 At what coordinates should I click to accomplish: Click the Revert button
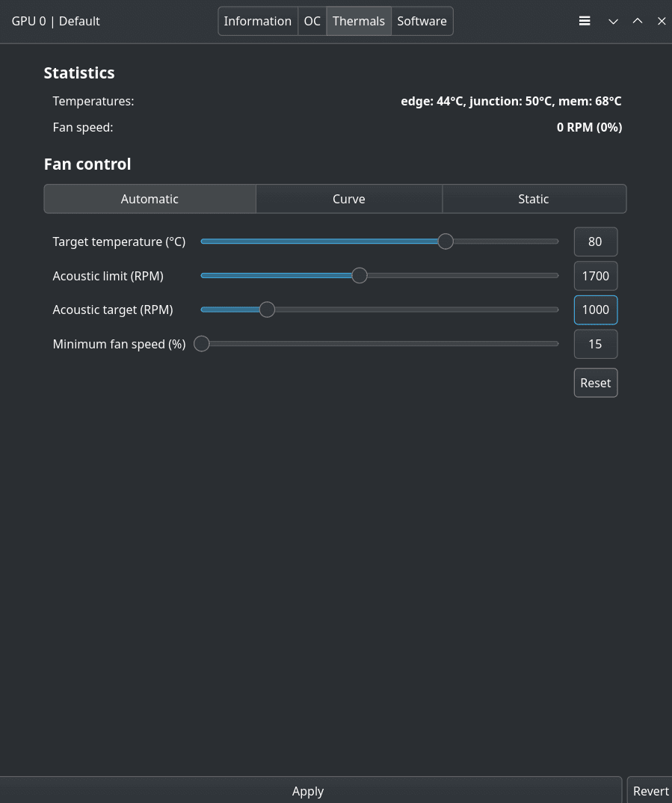(650, 791)
